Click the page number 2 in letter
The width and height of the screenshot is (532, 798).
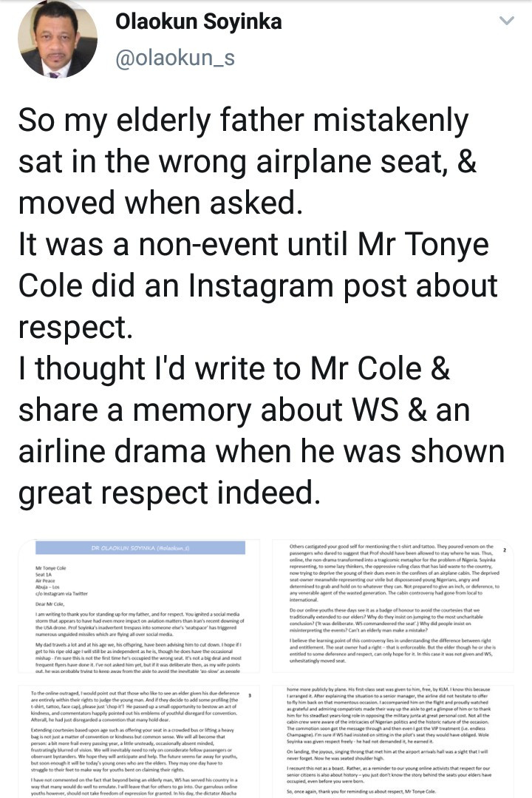(505, 551)
